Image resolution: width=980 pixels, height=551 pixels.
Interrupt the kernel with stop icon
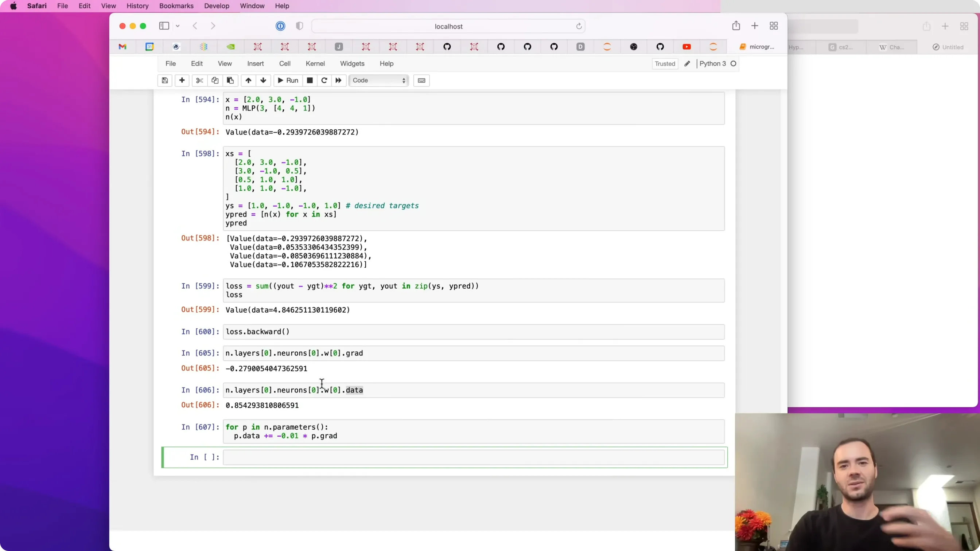(x=310, y=80)
